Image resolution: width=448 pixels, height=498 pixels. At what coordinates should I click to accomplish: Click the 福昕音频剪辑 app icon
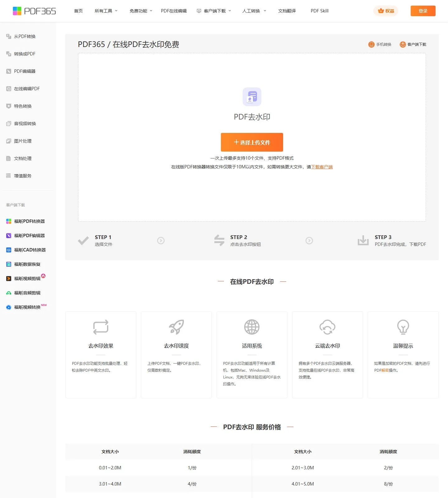(9, 293)
